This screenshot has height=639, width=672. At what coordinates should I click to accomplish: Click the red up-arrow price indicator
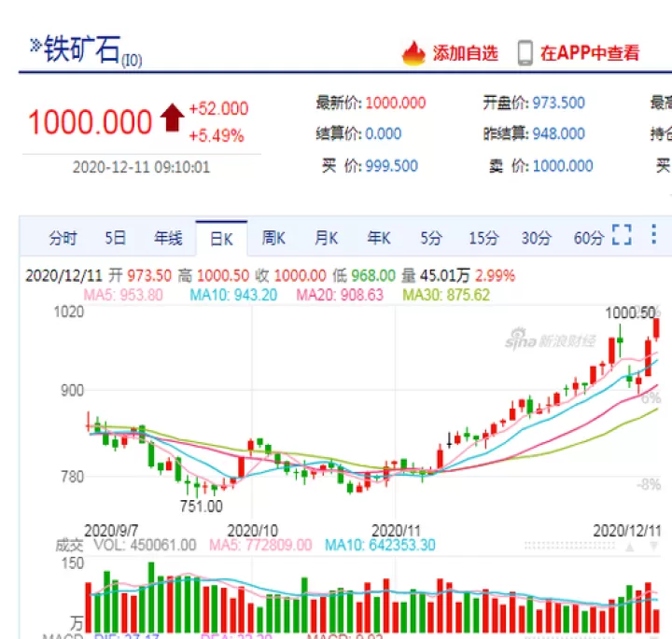click(x=173, y=118)
